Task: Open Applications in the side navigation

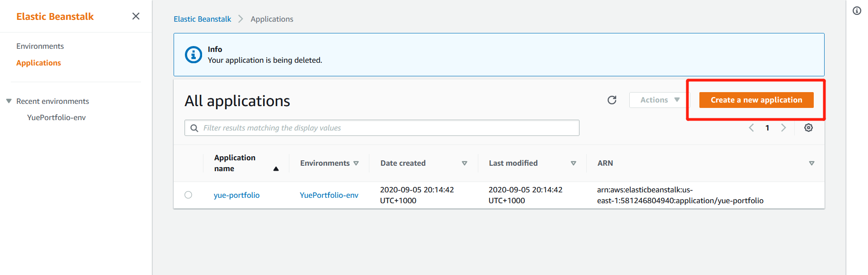Action: (x=38, y=63)
